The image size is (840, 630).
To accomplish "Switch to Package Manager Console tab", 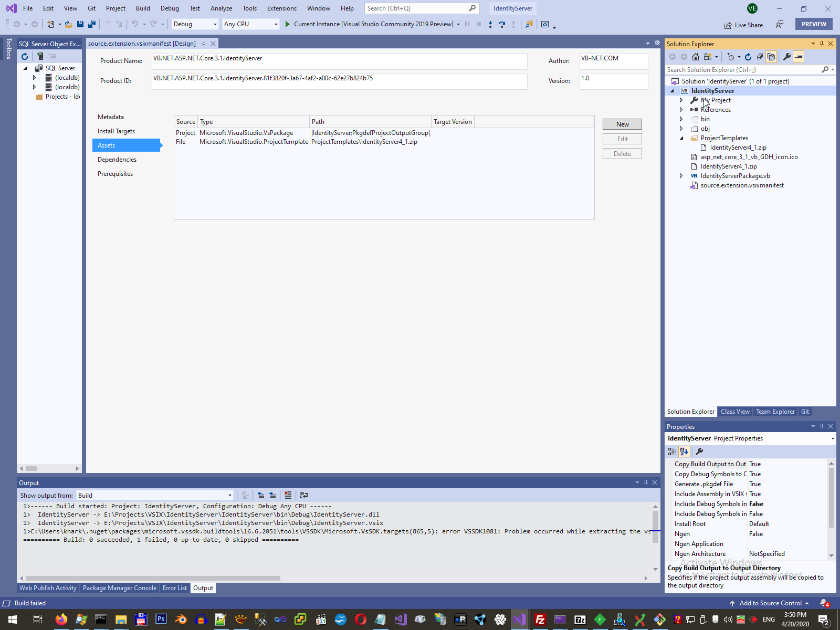I will tap(120, 588).
